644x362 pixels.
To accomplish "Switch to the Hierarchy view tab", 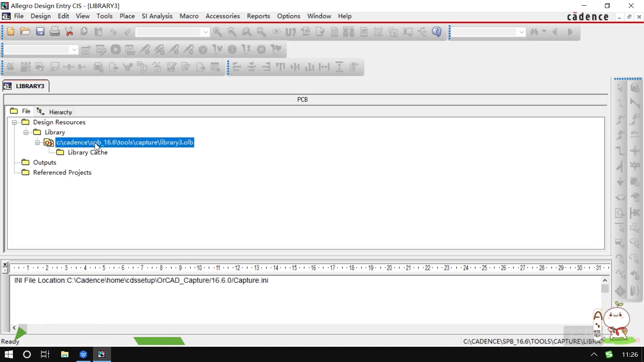I will point(55,112).
